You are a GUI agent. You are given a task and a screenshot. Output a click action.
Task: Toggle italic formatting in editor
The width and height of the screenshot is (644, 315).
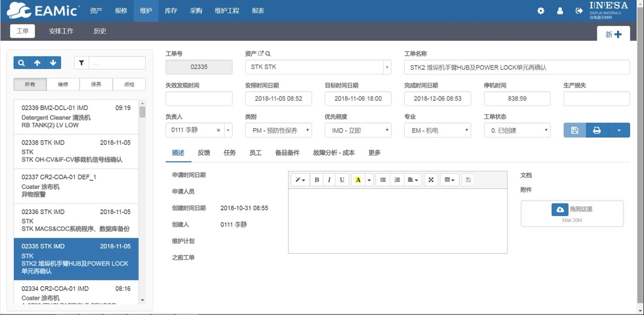coord(329,180)
